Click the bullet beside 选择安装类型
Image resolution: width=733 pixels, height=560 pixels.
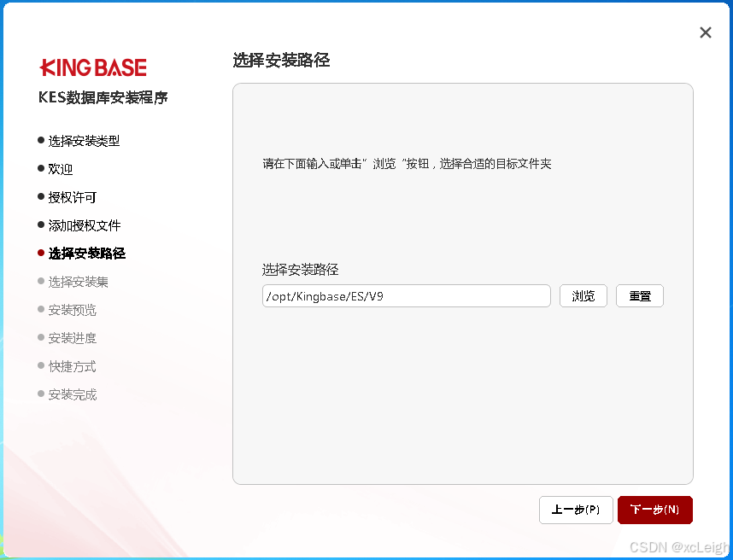[41, 141]
